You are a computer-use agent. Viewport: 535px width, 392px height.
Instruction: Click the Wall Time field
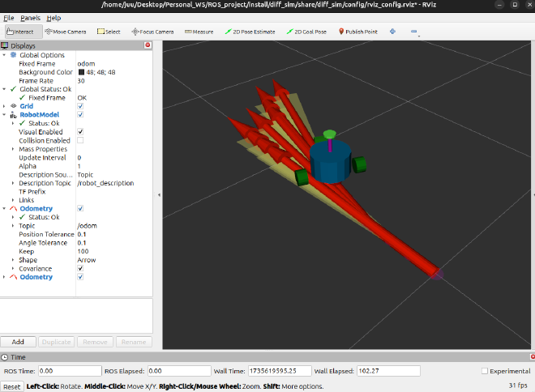click(280, 371)
